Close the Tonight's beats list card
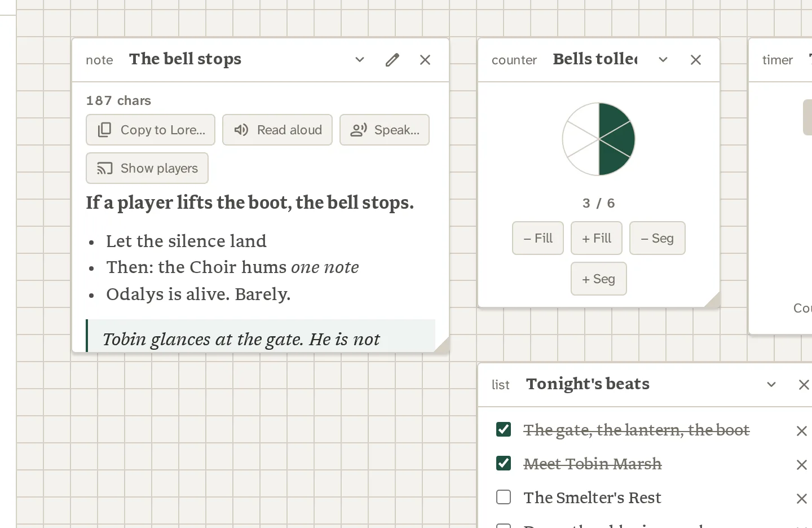The height and width of the screenshot is (528, 812). click(804, 385)
